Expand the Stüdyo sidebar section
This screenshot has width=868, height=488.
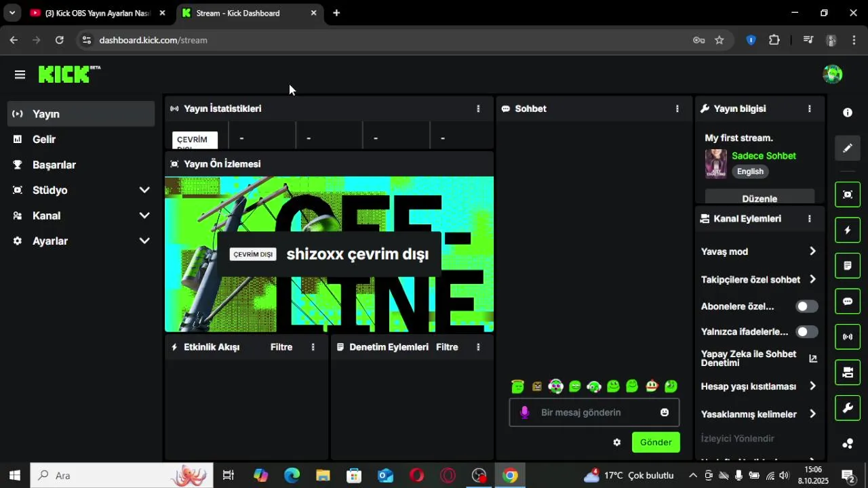[81, 190]
